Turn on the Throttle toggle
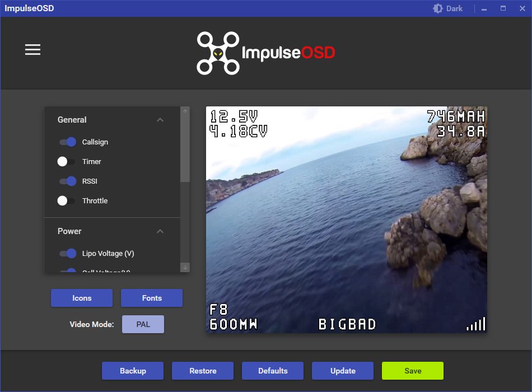The width and height of the screenshot is (532, 392). [67, 201]
